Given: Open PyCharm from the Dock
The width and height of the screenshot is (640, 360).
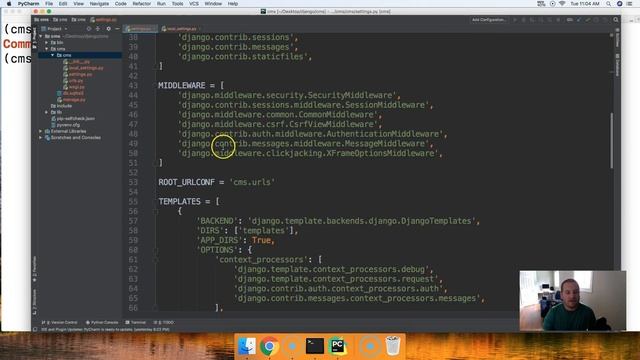Looking at the screenshot, I should click(338, 346).
